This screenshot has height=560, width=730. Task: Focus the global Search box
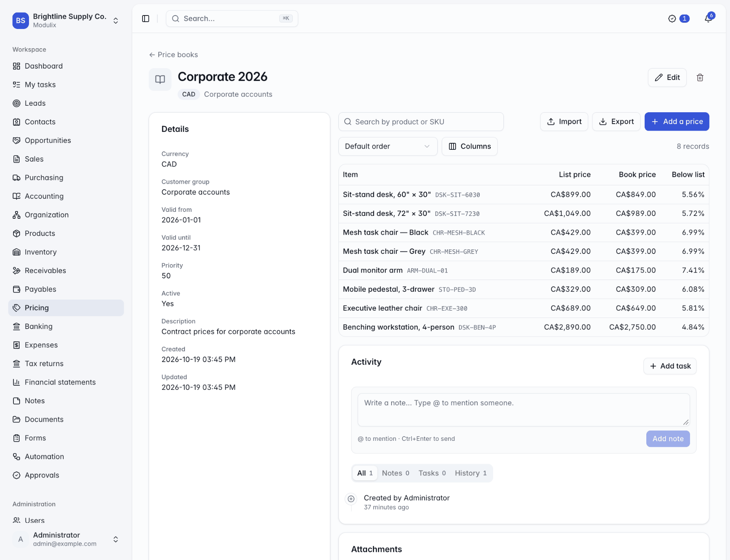pyautogui.click(x=232, y=19)
